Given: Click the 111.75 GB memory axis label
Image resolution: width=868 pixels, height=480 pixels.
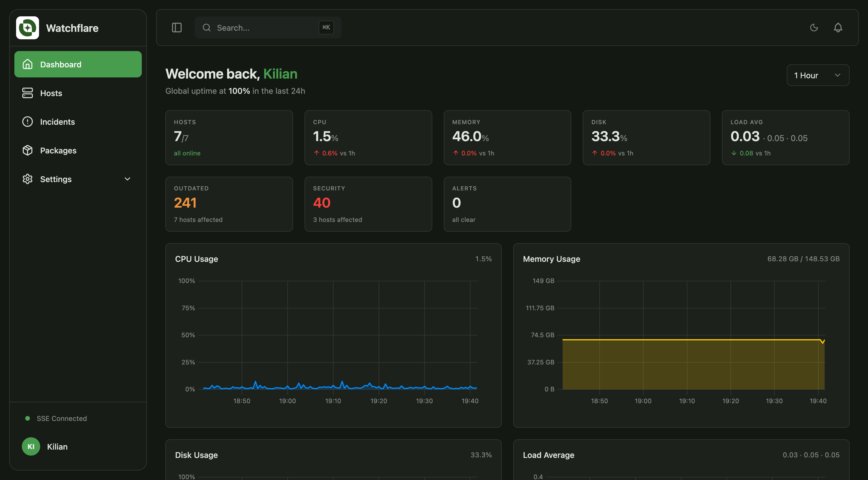Looking at the screenshot, I should [540, 308].
